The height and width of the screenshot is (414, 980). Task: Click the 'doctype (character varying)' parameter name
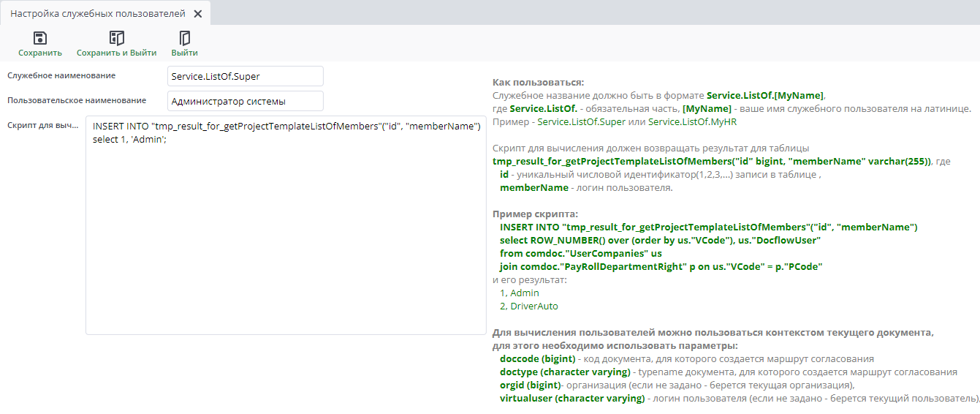[565, 372]
